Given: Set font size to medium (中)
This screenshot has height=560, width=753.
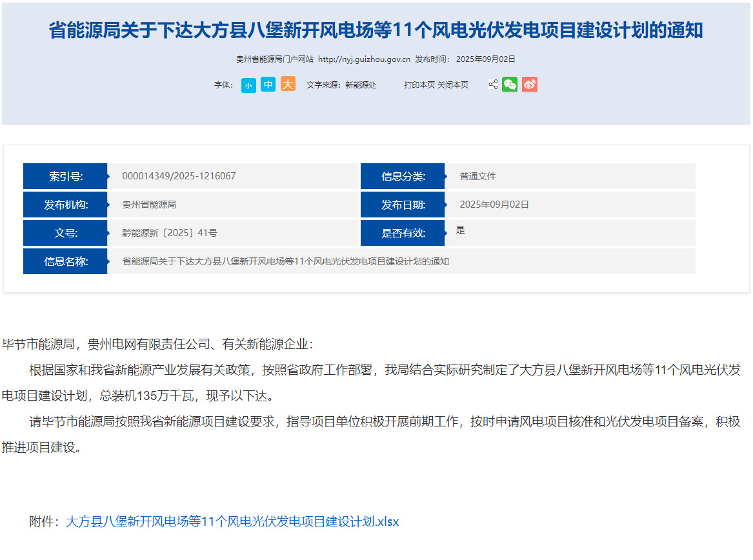Looking at the screenshot, I should (x=268, y=85).
